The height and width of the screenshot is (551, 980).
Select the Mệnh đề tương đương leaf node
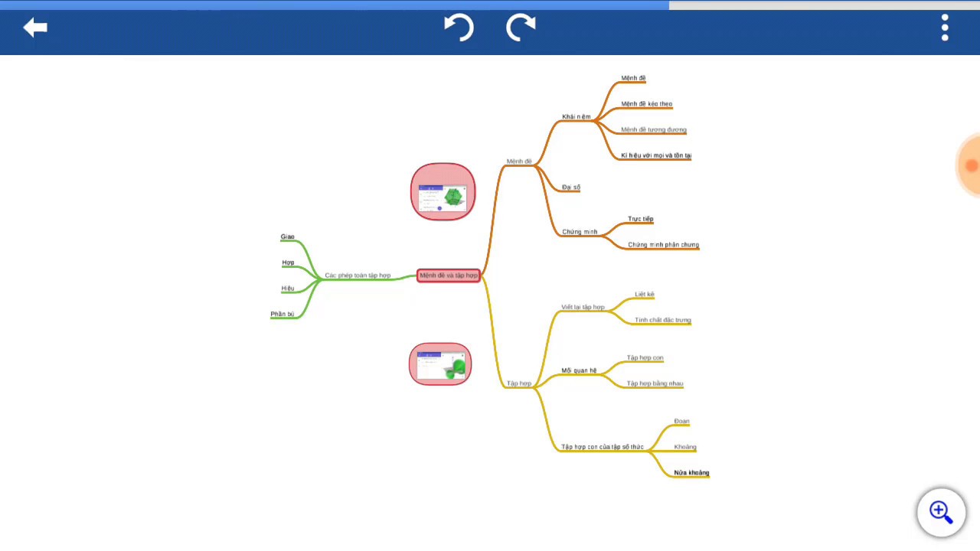click(654, 130)
